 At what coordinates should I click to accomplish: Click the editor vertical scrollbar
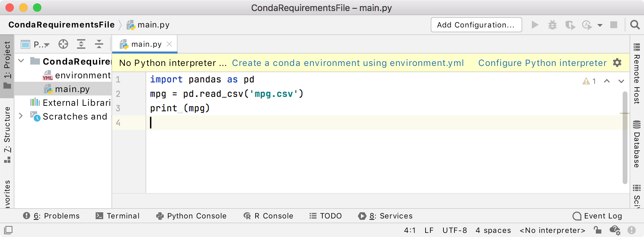coord(625,137)
